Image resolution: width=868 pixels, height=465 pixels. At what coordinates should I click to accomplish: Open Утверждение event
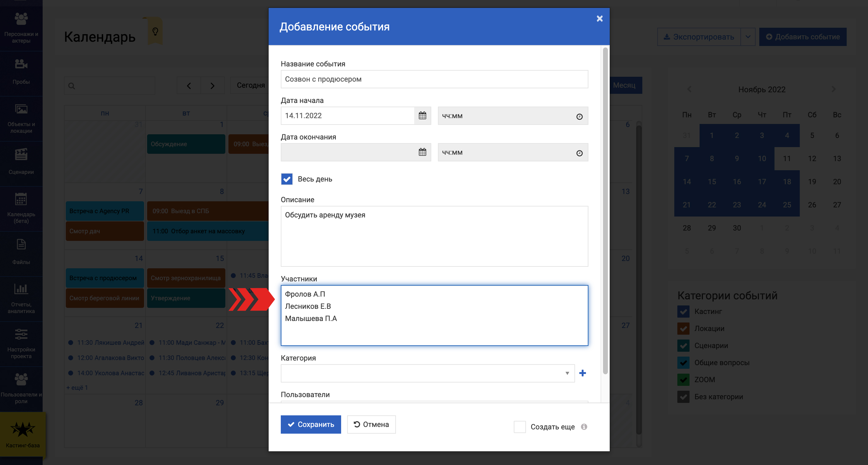pos(186,298)
